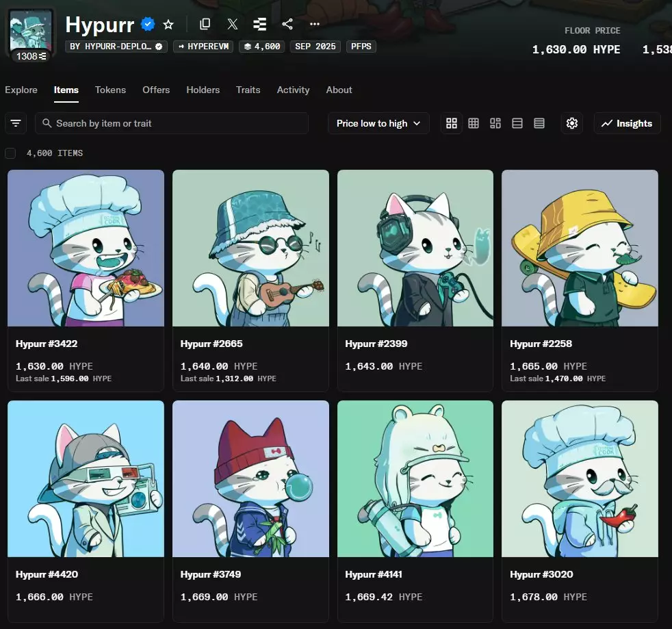This screenshot has width=672, height=629.
Task: Open the collection's X (Twitter) link
Action: pos(233,25)
